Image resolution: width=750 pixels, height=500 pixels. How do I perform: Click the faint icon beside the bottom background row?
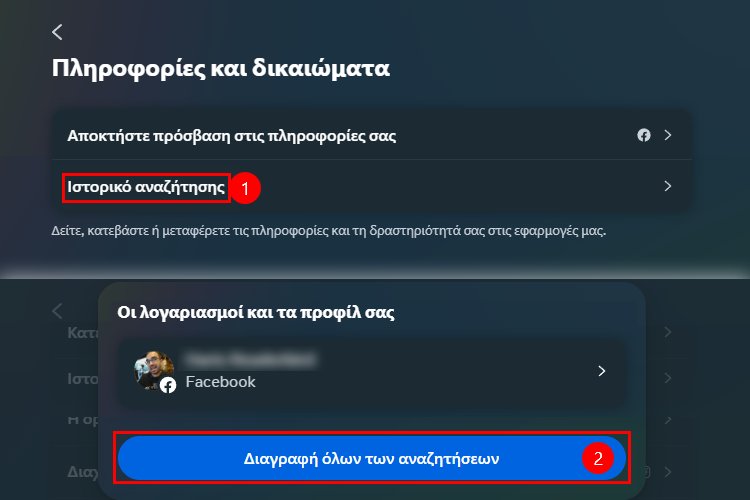647,472
